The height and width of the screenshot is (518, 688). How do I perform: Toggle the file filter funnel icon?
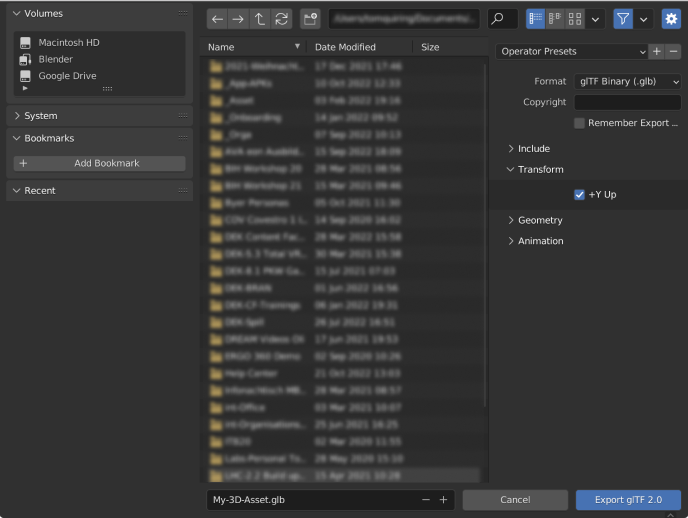623,19
